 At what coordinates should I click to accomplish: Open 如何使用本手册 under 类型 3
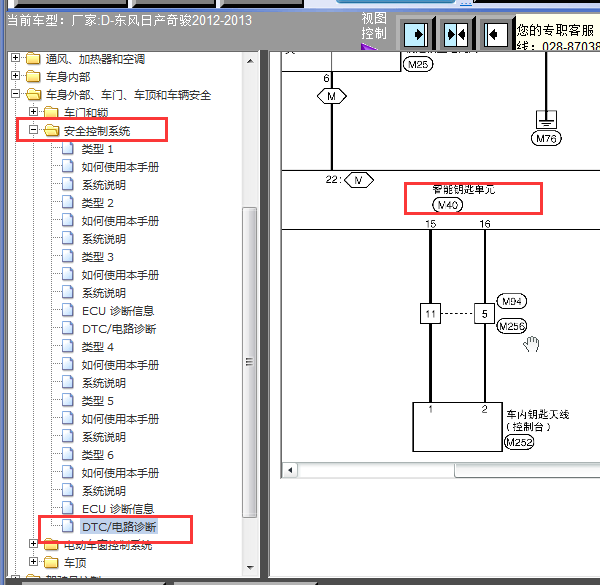click(x=120, y=275)
